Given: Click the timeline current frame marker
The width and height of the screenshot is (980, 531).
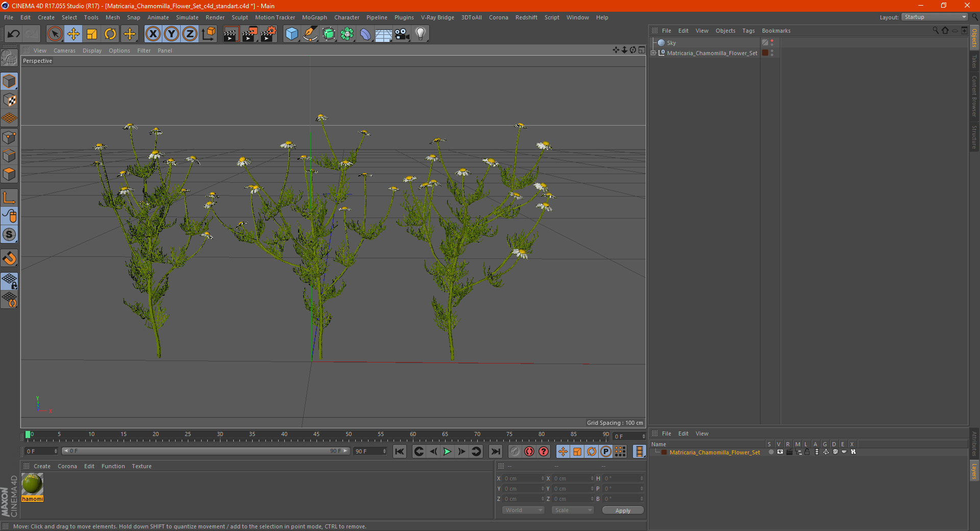Looking at the screenshot, I should point(28,435).
